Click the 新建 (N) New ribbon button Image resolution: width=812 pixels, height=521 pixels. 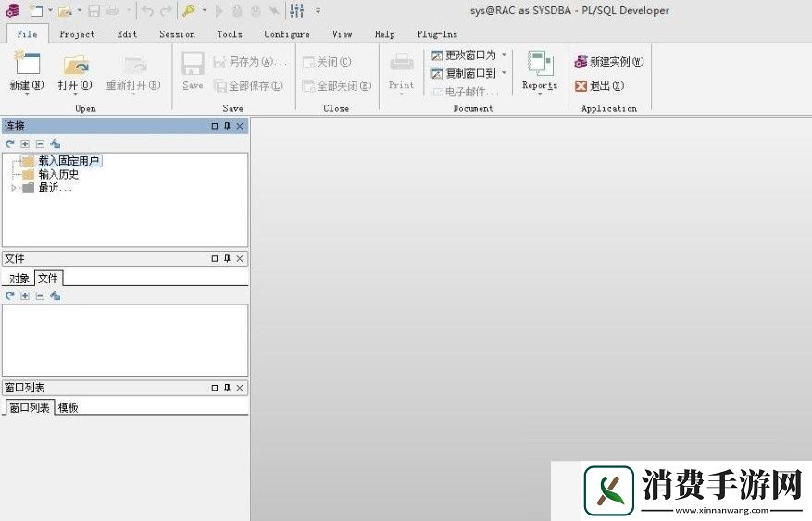[x=27, y=73]
